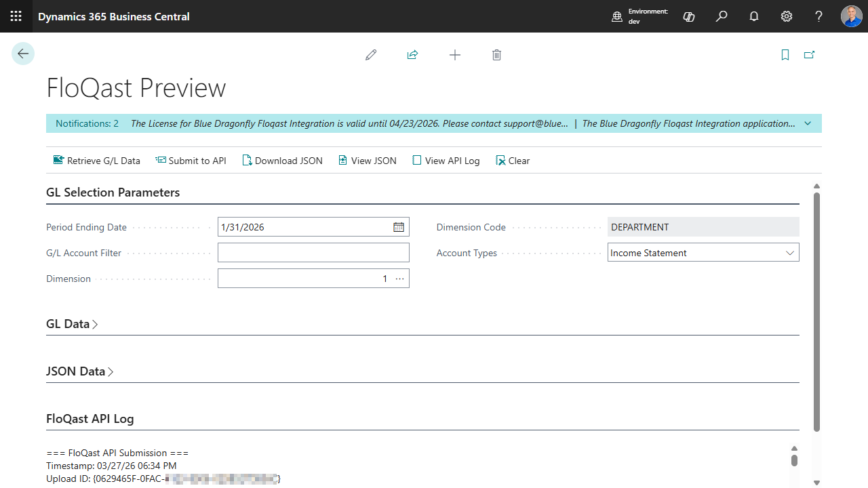Click the Floqast Integration application notification
The height and width of the screenshot is (488, 868).
pos(688,123)
